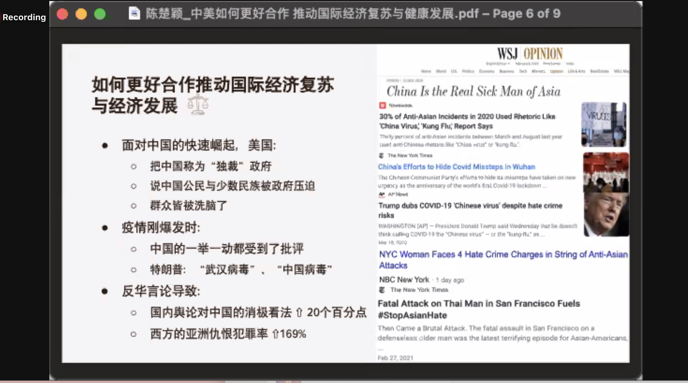Click the yellow minimize window button
Image resolution: width=688 pixels, height=383 pixels.
(81, 14)
